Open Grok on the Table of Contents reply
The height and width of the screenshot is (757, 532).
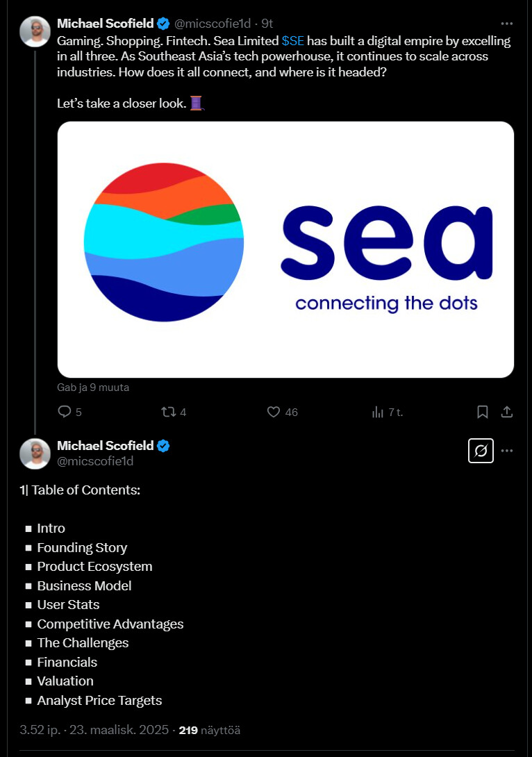tap(481, 451)
